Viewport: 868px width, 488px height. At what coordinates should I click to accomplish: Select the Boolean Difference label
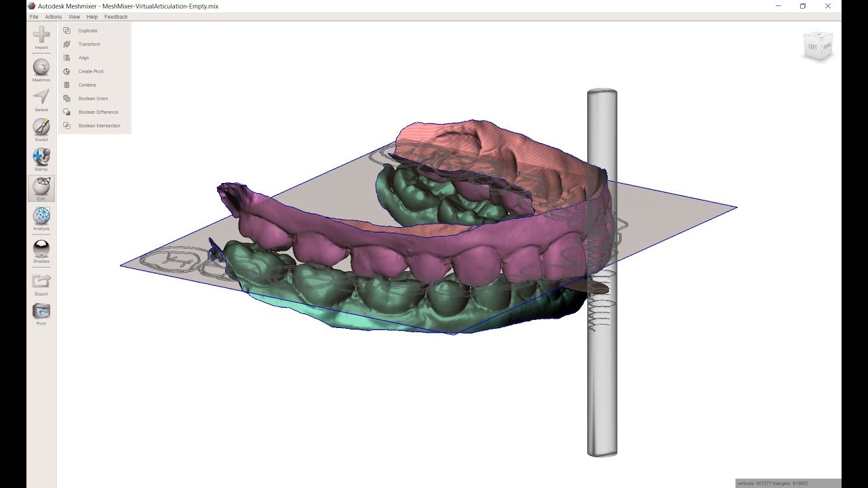click(x=98, y=112)
